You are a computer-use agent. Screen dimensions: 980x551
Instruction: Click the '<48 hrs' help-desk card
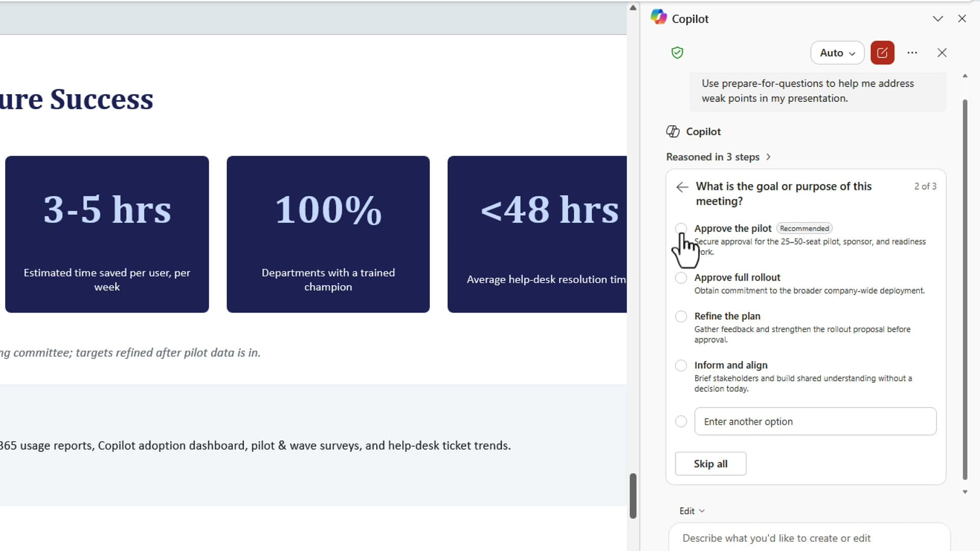pyautogui.click(x=537, y=234)
